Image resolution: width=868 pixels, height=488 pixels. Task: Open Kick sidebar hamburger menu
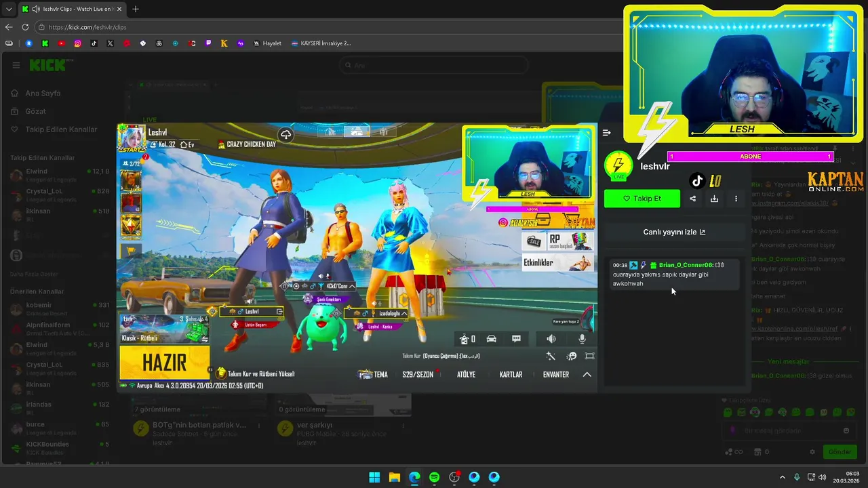[16, 65]
